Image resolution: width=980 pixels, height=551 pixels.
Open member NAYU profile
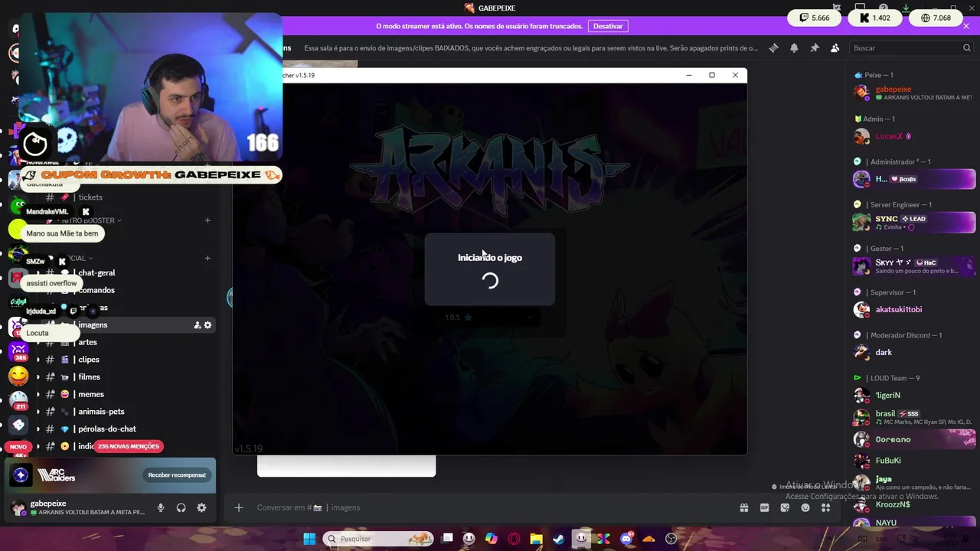pos(914,523)
